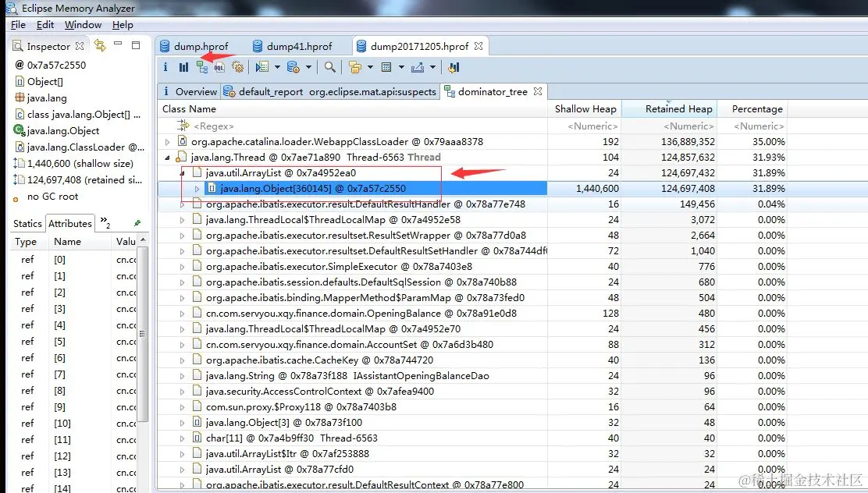Viewport: 868px width, 493px height.
Task: Click the Object[] array icon in Inspector
Action: pos(20,81)
